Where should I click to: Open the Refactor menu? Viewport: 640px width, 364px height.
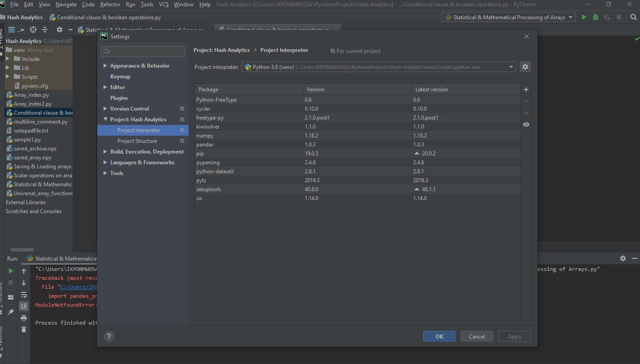110,4
